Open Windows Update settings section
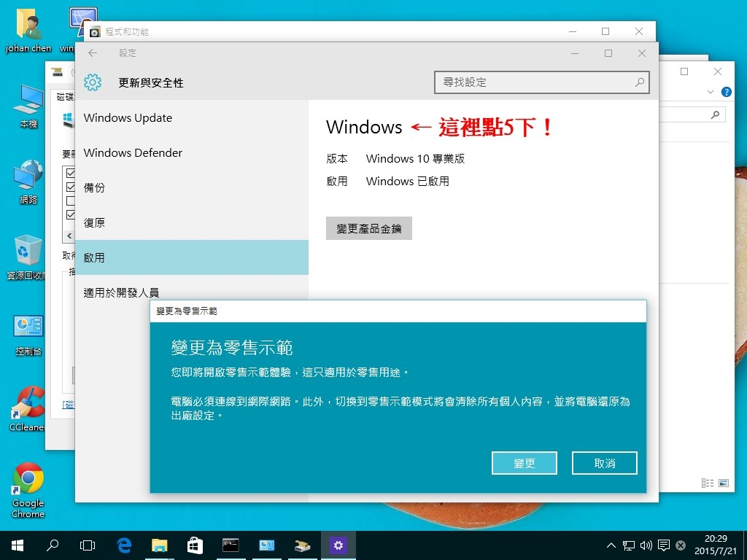This screenshot has height=560, width=747. tap(192, 117)
